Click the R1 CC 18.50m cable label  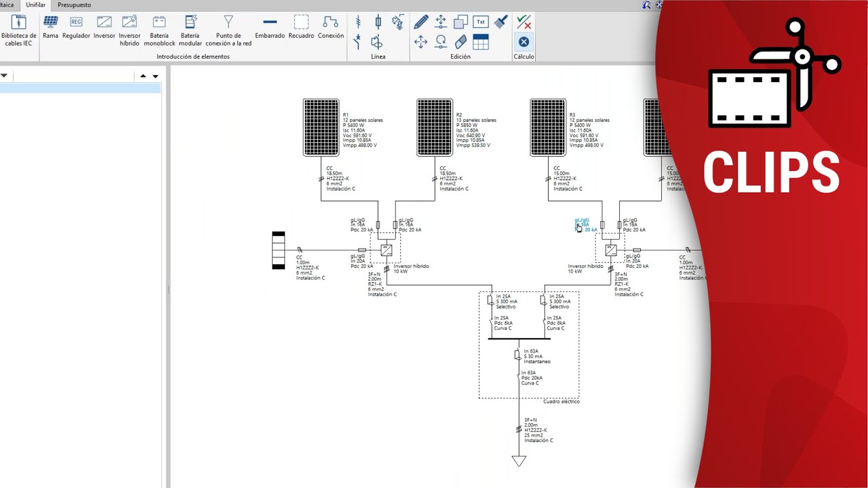coord(340,178)
